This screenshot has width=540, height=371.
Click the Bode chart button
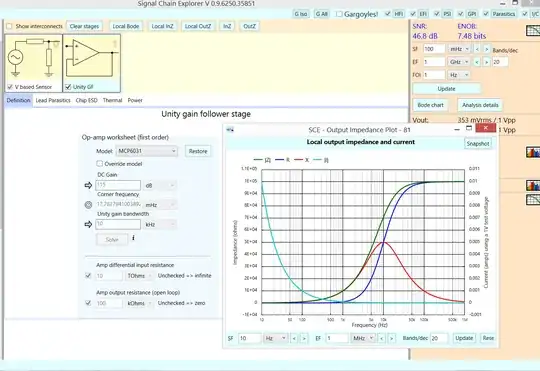point(430,105)
